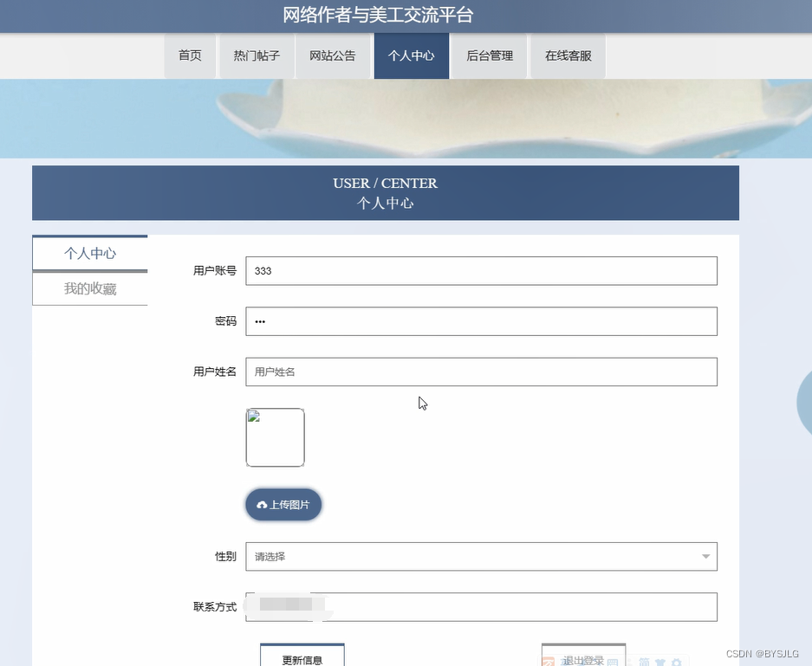Open the 首页 navigation tab

coord(190,56)
